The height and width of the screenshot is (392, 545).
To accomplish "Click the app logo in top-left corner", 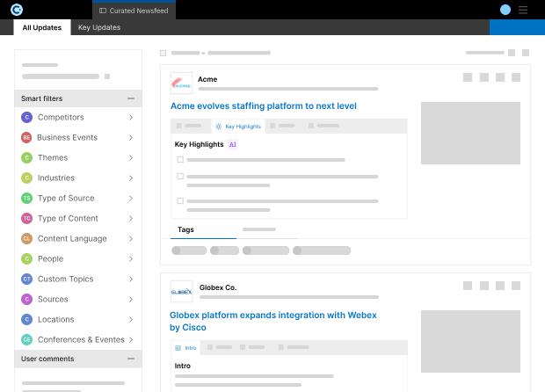I will 17,10.
